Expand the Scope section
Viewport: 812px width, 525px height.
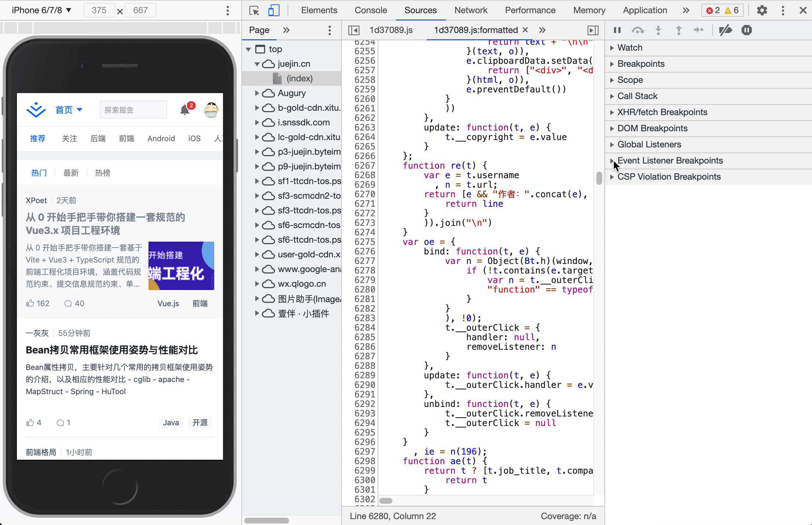click(709, 80)
